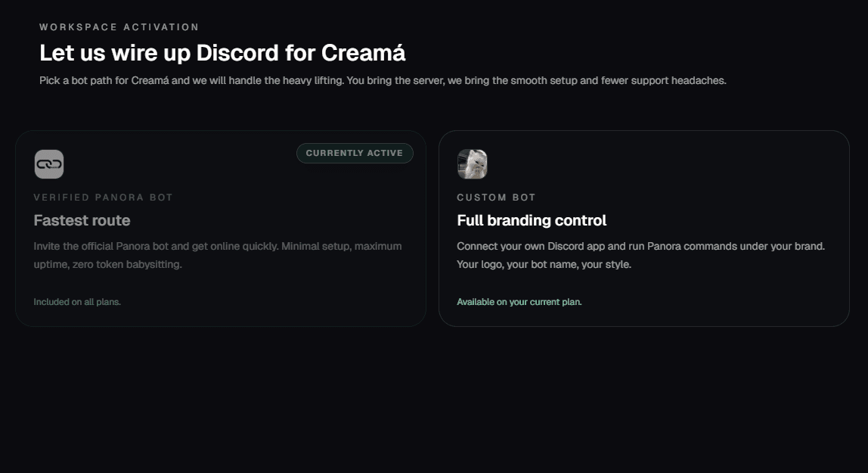
Task: Click the Included on all plans note
Action: point(77,302)
